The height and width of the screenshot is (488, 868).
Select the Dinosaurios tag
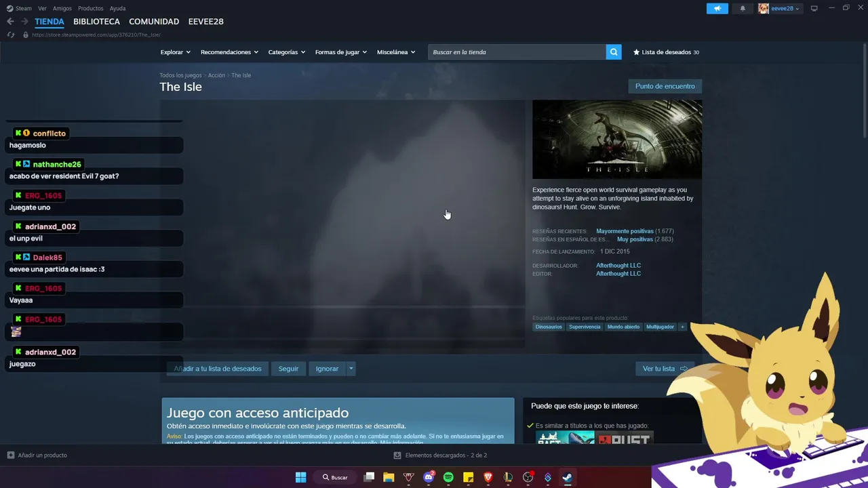549,327
